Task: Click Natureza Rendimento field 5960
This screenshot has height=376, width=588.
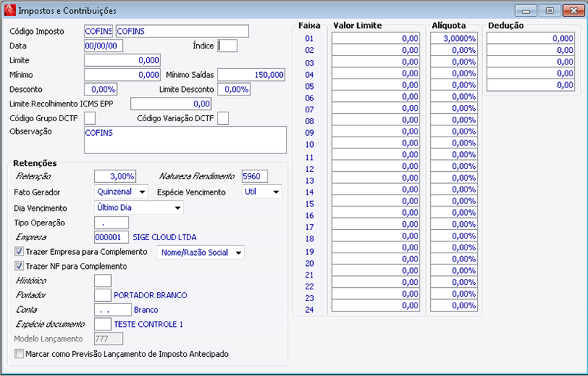Action: (255, 176)
